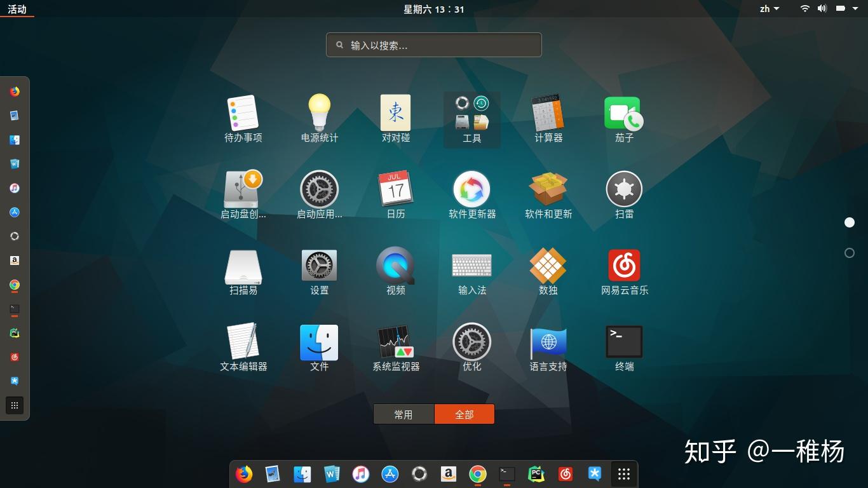This screenshot has height=488, width=868.
Task: Open Firefox in the left sidebar dock
Action: [15, 91]
